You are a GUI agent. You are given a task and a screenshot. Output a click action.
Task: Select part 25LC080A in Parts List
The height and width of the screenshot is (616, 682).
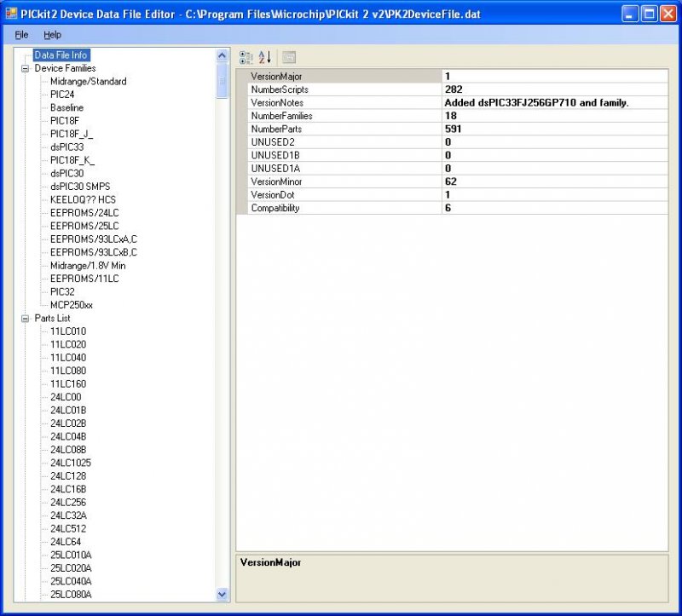point(71,595)
